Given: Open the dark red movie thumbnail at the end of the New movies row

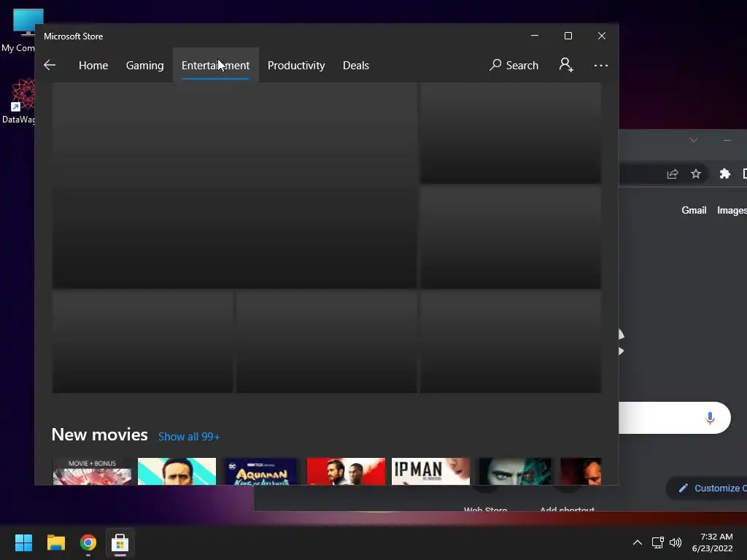Looking at the screenshot, I should (581, 472).
